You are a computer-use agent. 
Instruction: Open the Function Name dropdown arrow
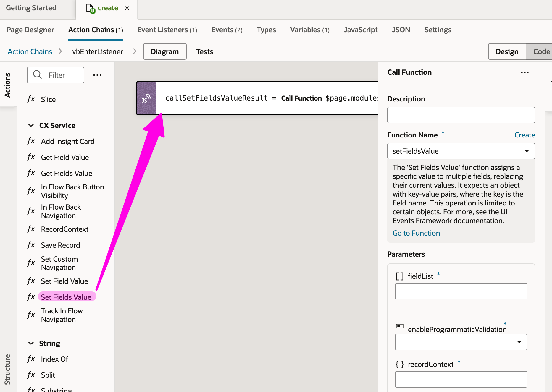coord(527,151)
